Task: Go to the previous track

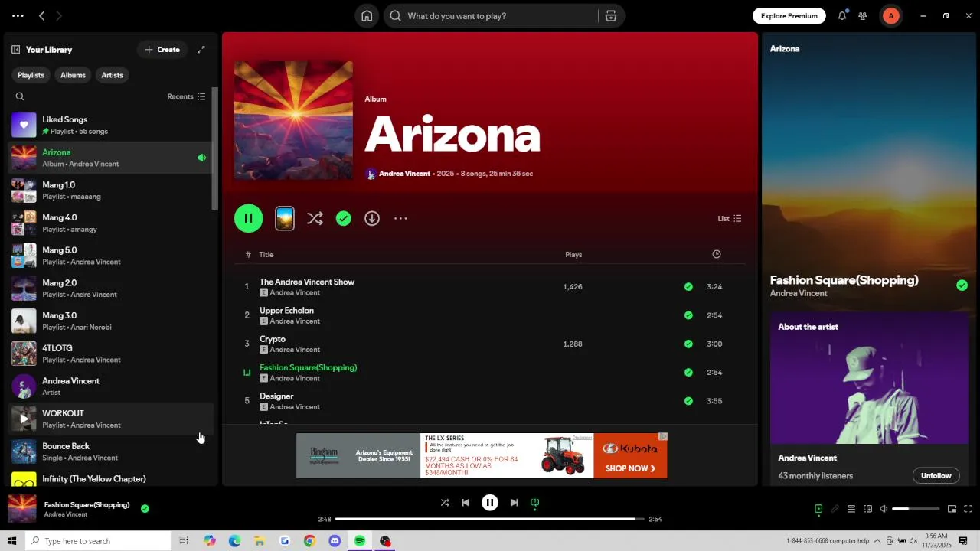Action: (465, 503)
